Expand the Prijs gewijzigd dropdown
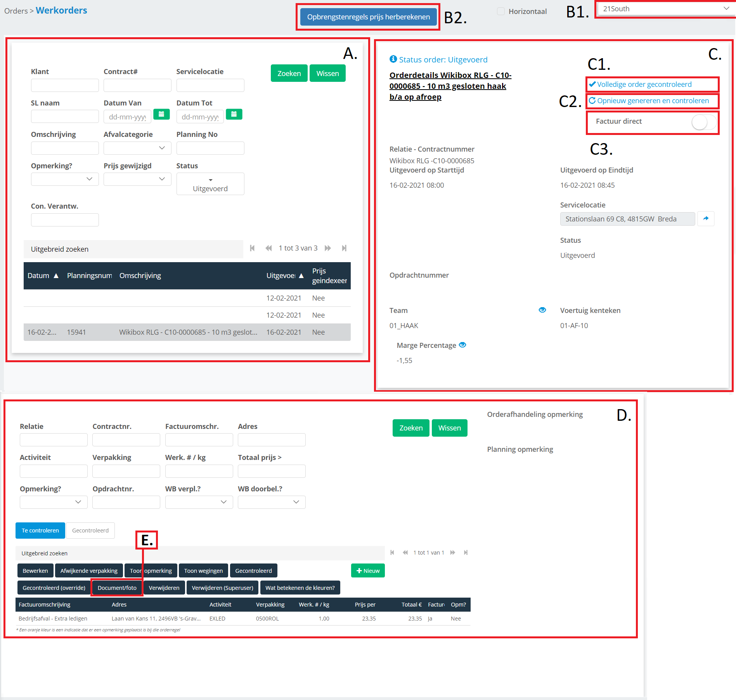Screen dimensions: 736x700 137,179
